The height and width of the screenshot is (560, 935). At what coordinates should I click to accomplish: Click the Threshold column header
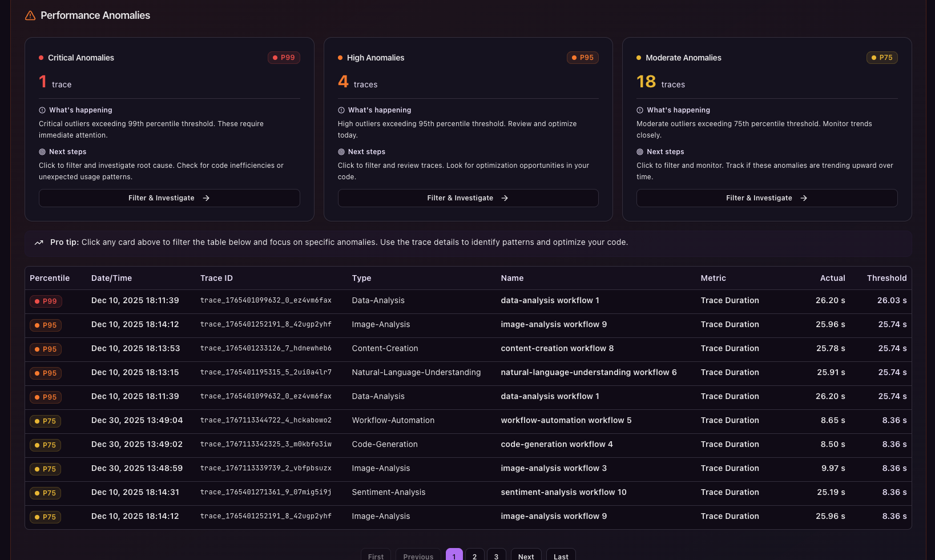click(x=886, y=278)
